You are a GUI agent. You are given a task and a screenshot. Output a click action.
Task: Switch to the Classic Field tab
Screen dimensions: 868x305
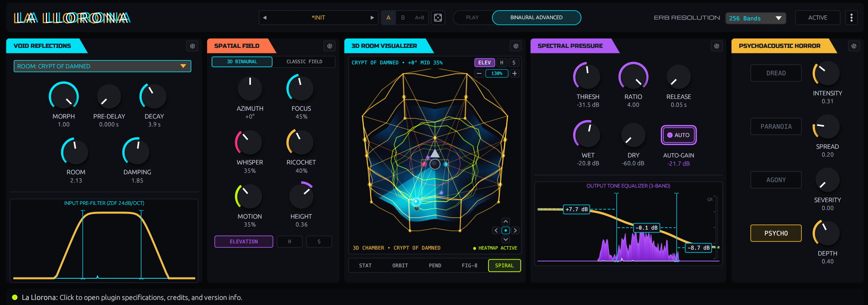click(304, 62)
